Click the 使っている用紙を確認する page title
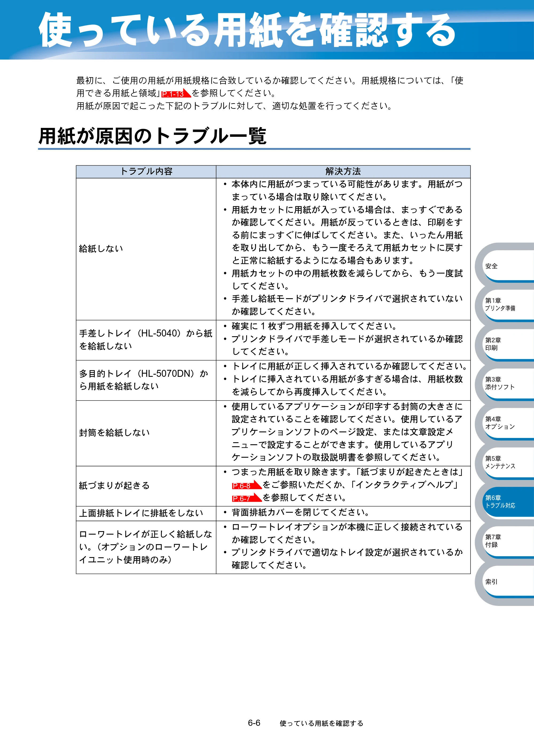 [247, 30]
